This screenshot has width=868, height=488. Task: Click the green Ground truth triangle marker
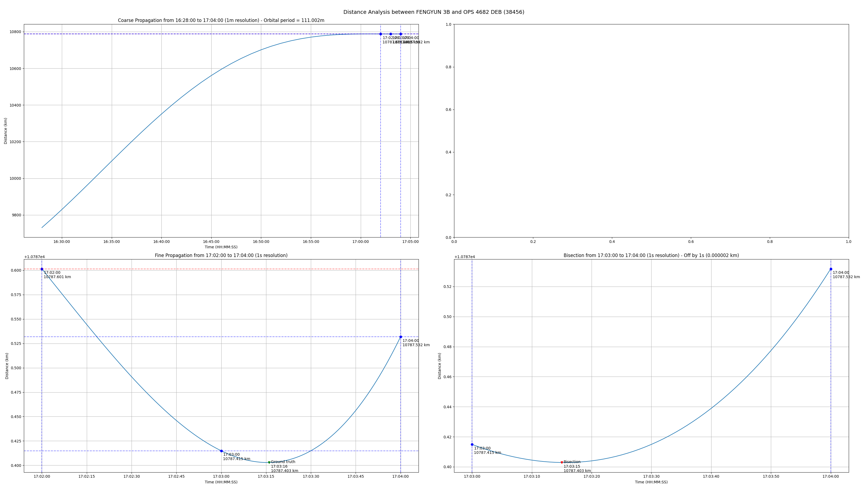[x=269, y=463]
